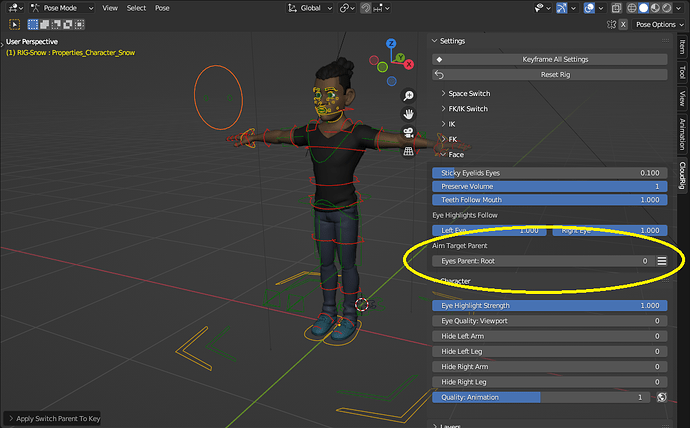690x428 pixels.
Task: Toggle the camera view icon
Action: pos(408,132)
